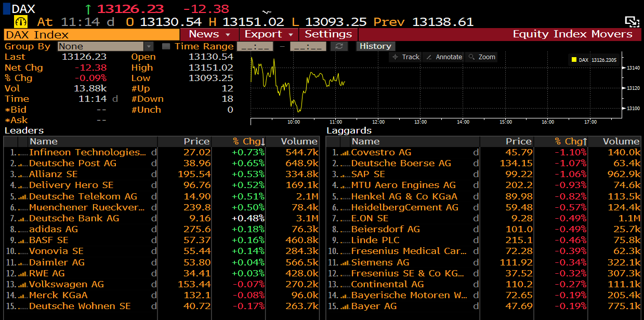Viewport: 644px width, 320px height.
Task: Click the -0.09% % Chg value
Action: pyautogui.click(x=90, y=78)
